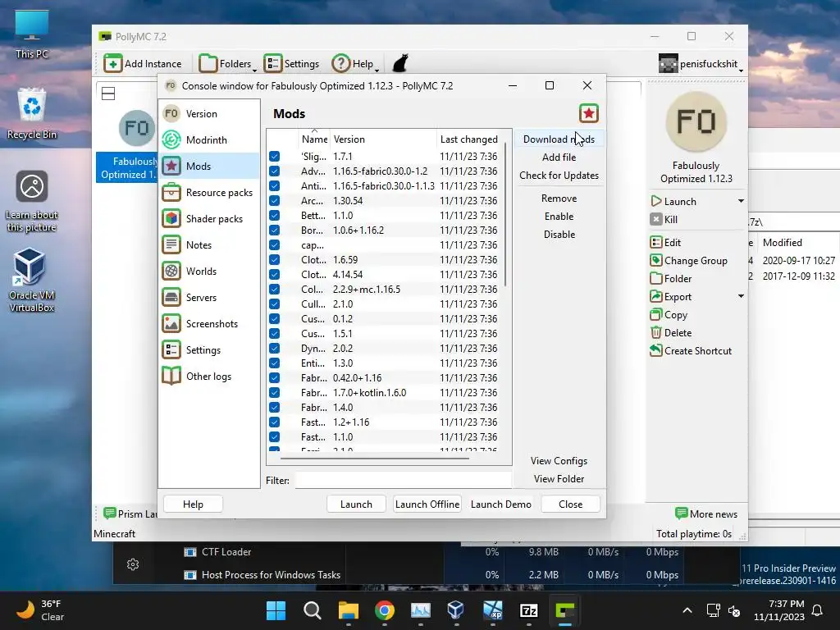Click the Help question mark icon
This screenshot has width=840, height=630.
[340, 63]
